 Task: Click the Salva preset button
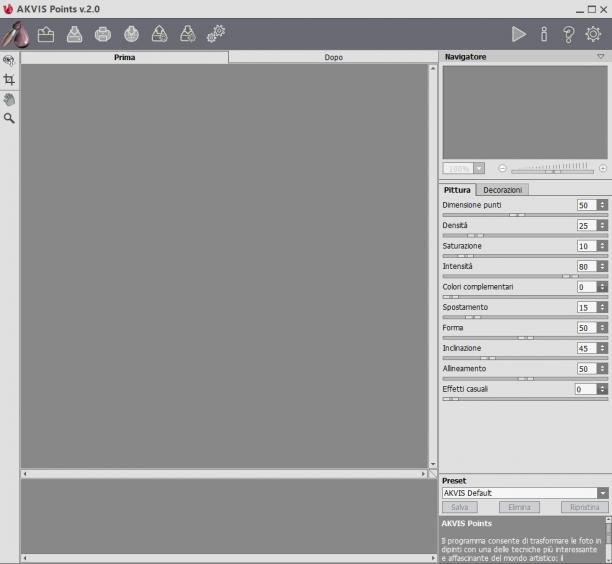coord(460,507)
